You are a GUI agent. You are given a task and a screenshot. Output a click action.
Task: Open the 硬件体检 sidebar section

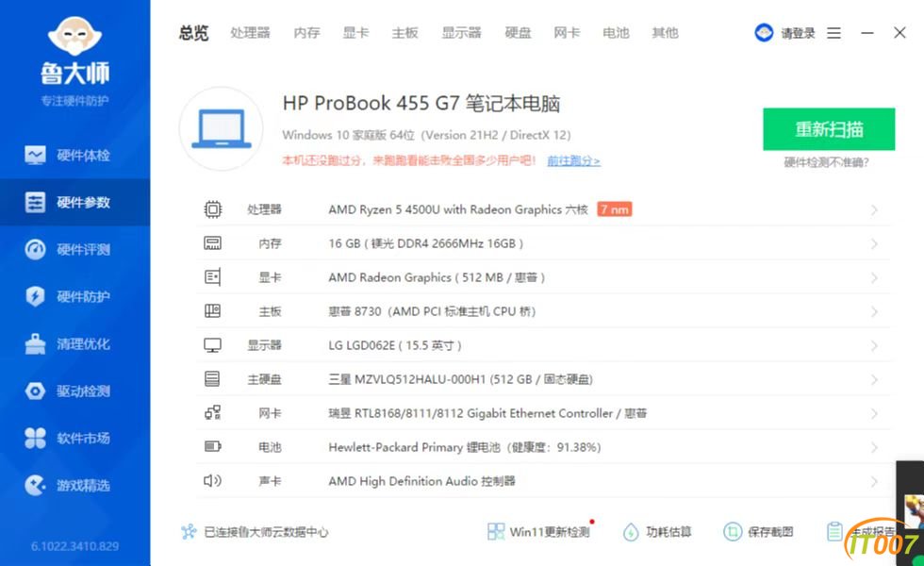(x=74, y=155)
